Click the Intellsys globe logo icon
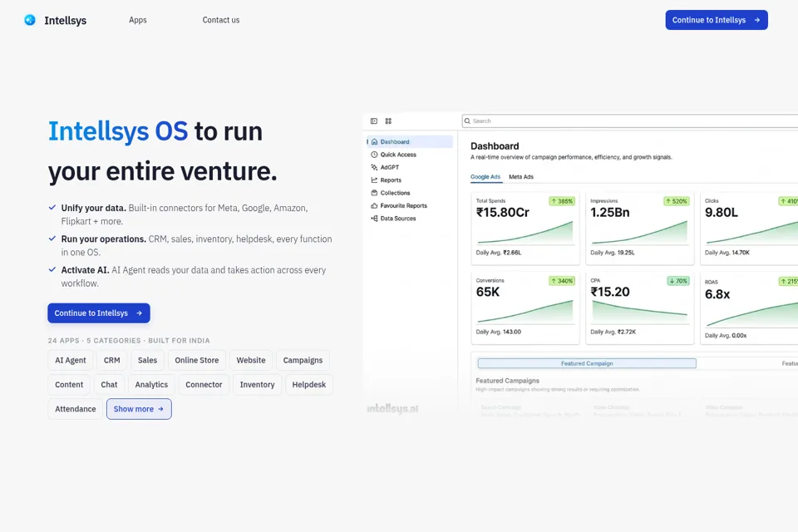 pyautogui.click(x=30, y=20)
